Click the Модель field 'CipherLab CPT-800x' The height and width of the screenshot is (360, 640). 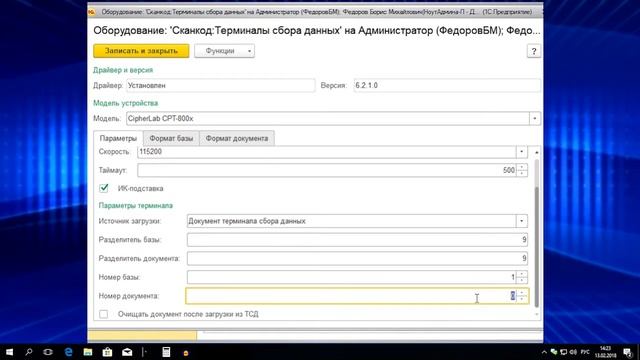327,119
